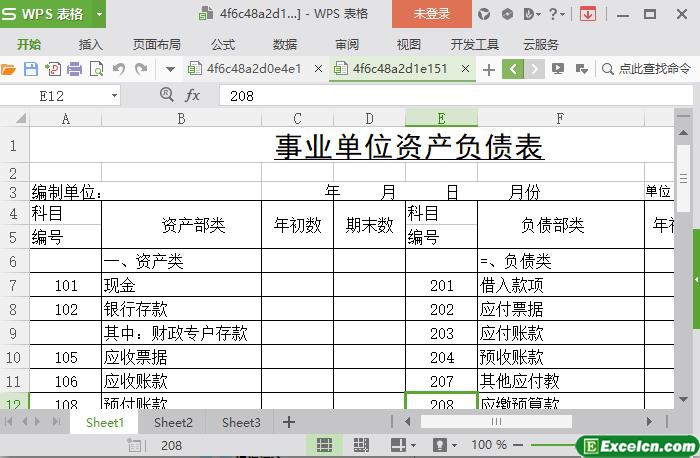Click cell with code 204
The height and width of the screenshot is (458, 700).
[442, 357]
